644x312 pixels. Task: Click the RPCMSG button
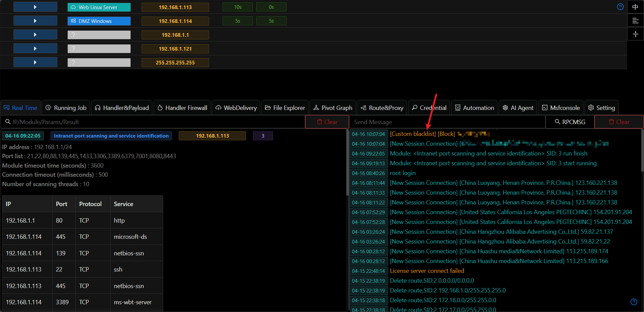pos(570,122)
